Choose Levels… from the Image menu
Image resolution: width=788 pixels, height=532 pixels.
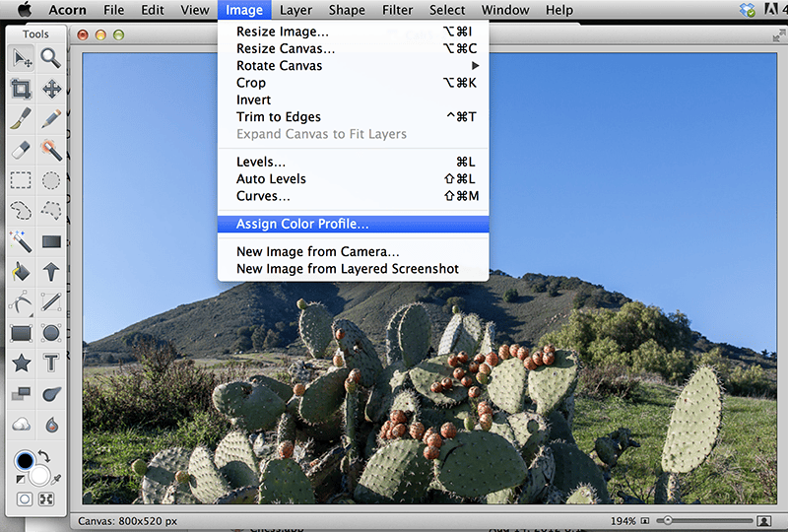(x=354, y=162)
